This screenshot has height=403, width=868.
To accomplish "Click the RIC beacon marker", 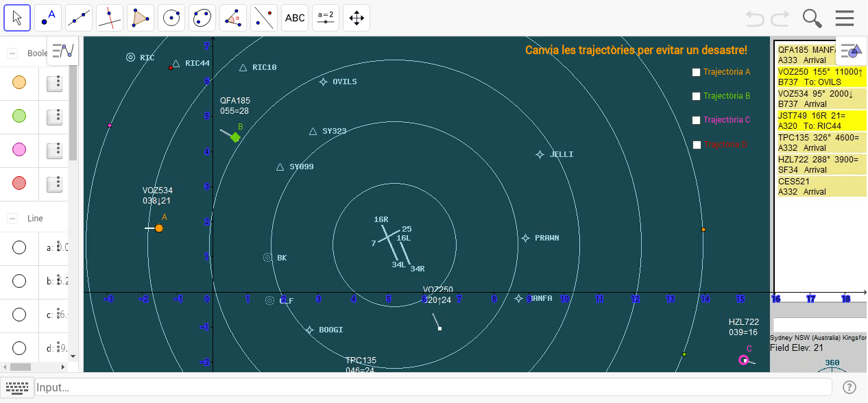I will click(x=130, y=58).
